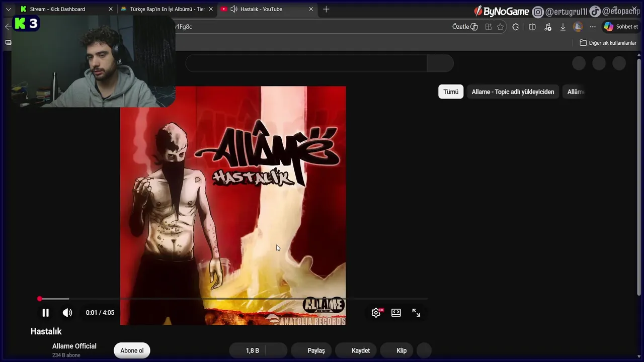This screenshot has width=644, height=362.
Task: Open the browser extensions puzzle icon
Action: pos(515,27)
